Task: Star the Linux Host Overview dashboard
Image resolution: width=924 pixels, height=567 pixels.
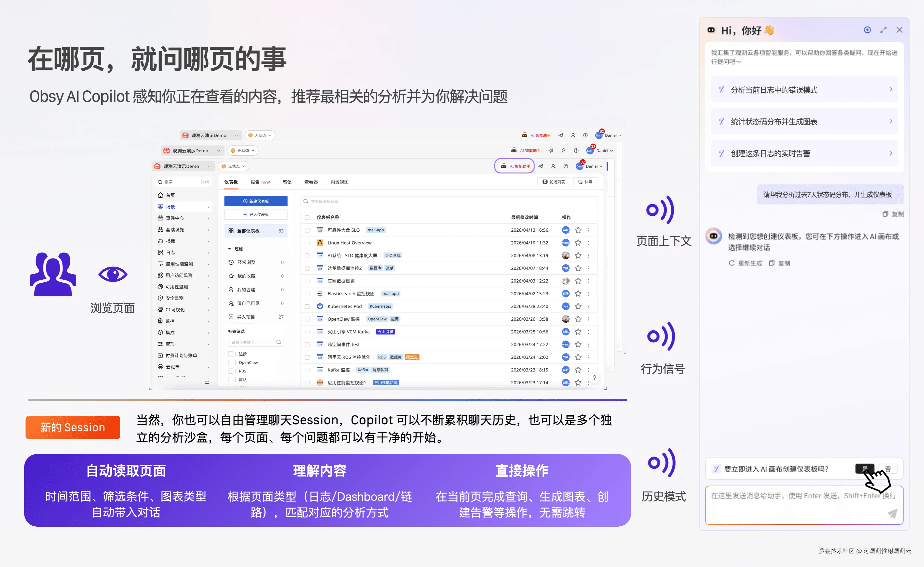Action: [x=578, y=243]
